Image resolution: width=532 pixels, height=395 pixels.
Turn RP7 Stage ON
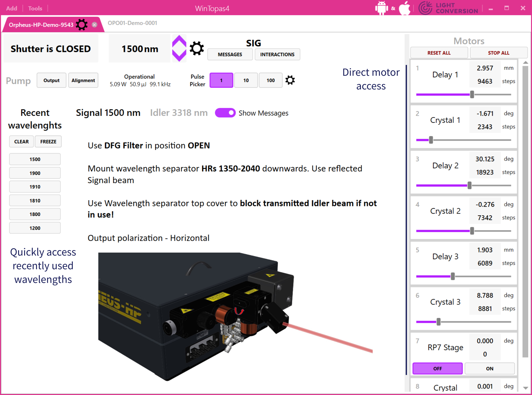click(x=490, y=368)
